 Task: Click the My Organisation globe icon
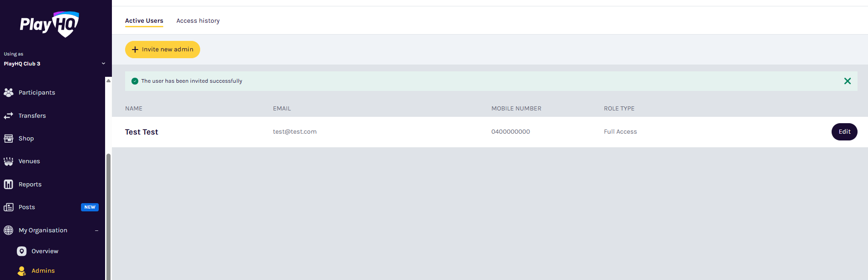pyautogui.click(x=8, y=230)
